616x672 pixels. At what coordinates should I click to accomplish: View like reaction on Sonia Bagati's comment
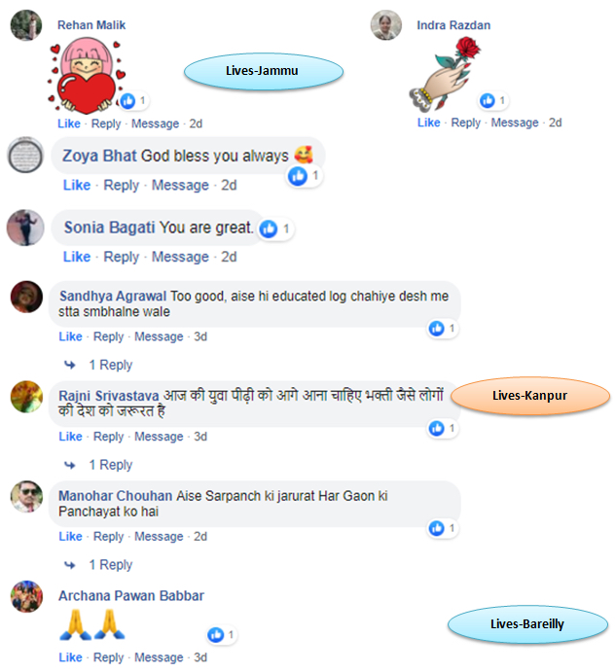click(x=275, y=229)
